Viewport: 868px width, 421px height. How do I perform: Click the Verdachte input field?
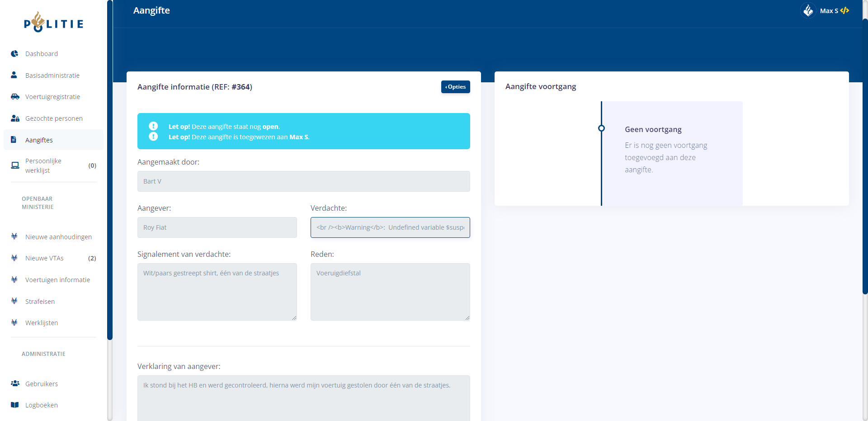click(390, 227)
